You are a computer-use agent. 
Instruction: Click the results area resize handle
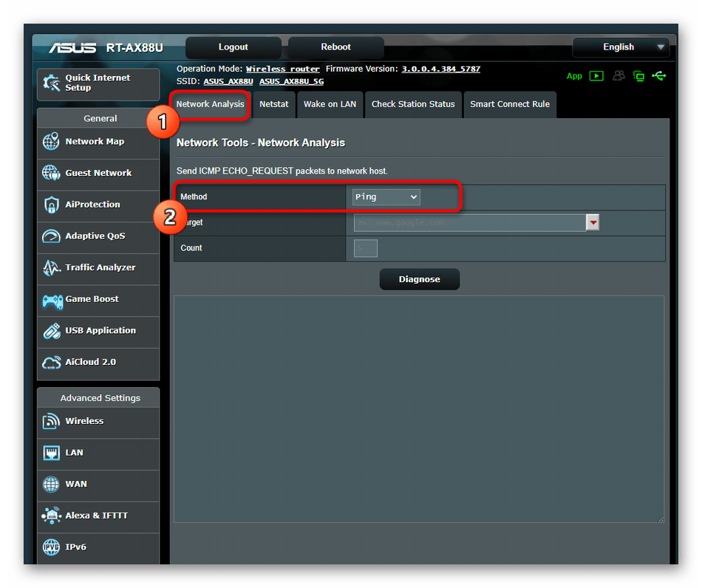click(x=661, y=519)
